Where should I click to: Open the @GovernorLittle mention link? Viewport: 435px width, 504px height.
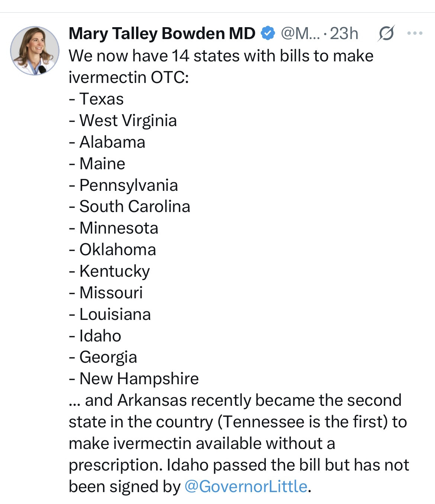click(246, 487)
